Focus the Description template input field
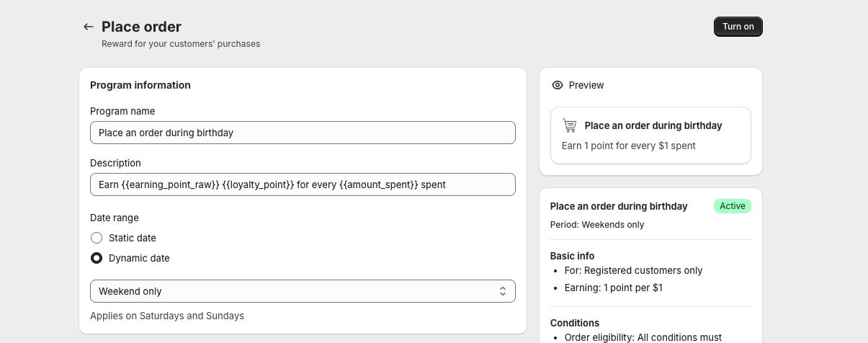868x343 pixels. (303, 184)
